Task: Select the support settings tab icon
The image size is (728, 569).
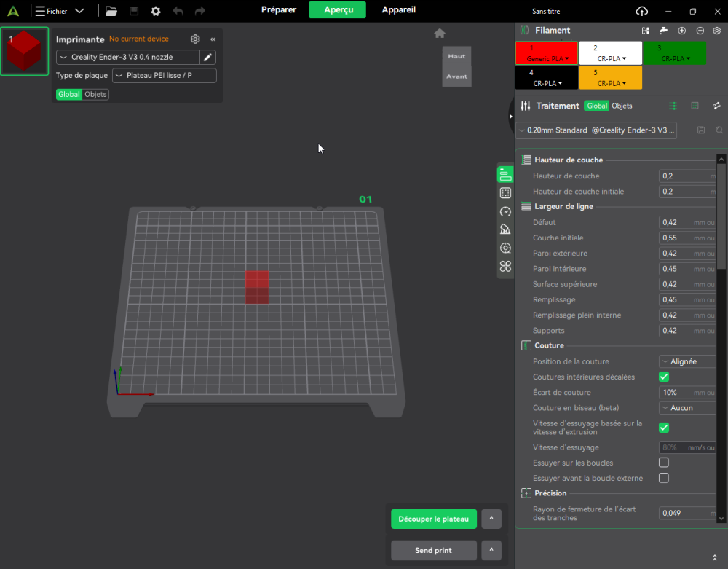Action: tap(505, 229)
